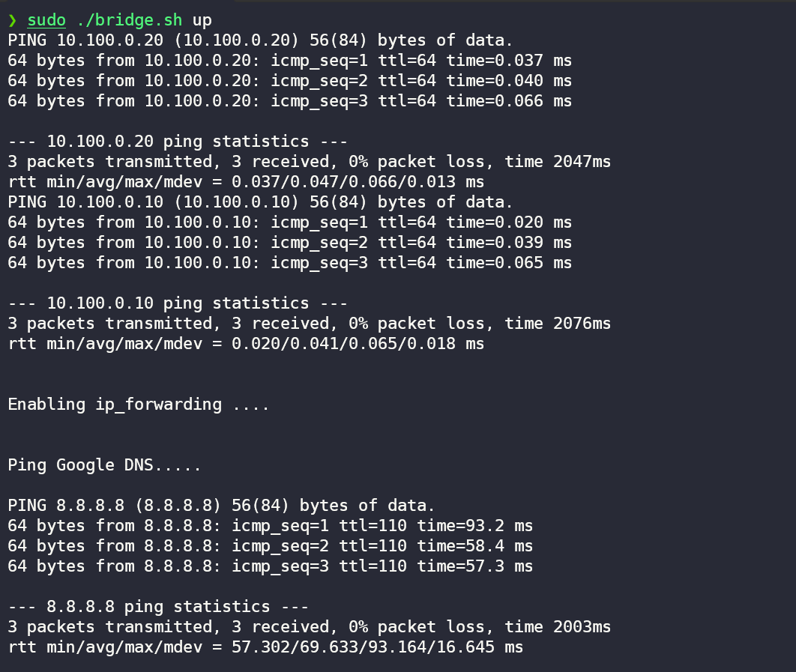This screenshot has width=796, height=672.
Task: Click the green prompt arrow symbol
Action: coord(12,20)
